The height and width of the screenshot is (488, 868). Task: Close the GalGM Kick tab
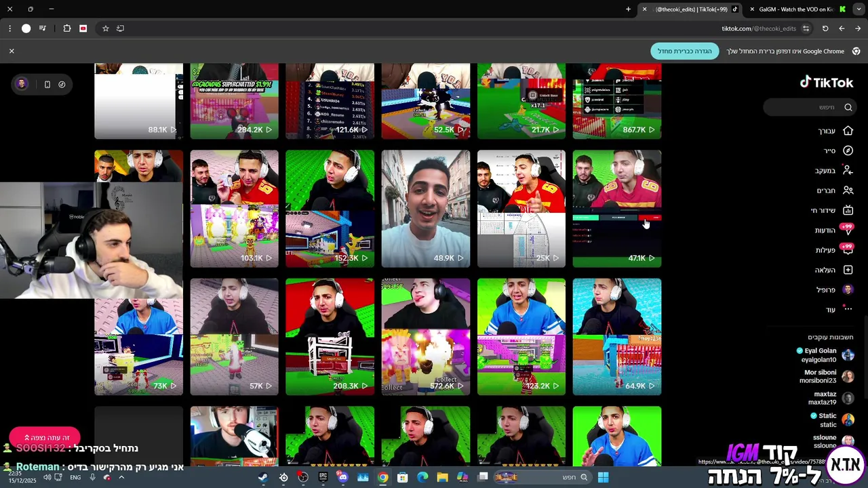click(x=752, y=9)
